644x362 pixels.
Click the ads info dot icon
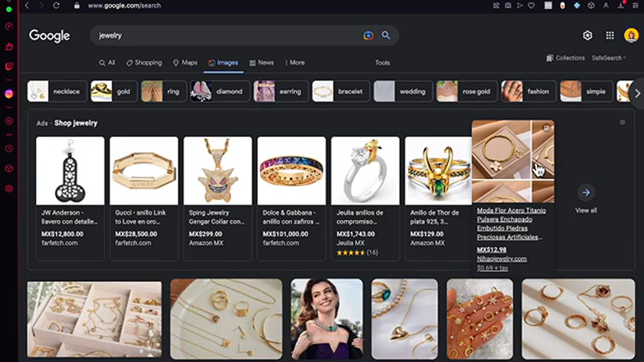[622, 122]
